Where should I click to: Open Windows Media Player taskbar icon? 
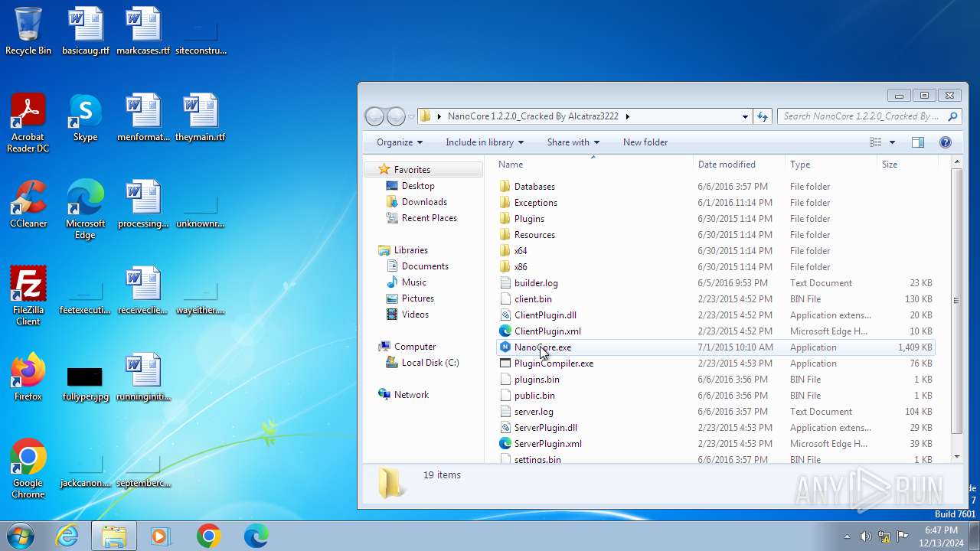tap(160, 536)
